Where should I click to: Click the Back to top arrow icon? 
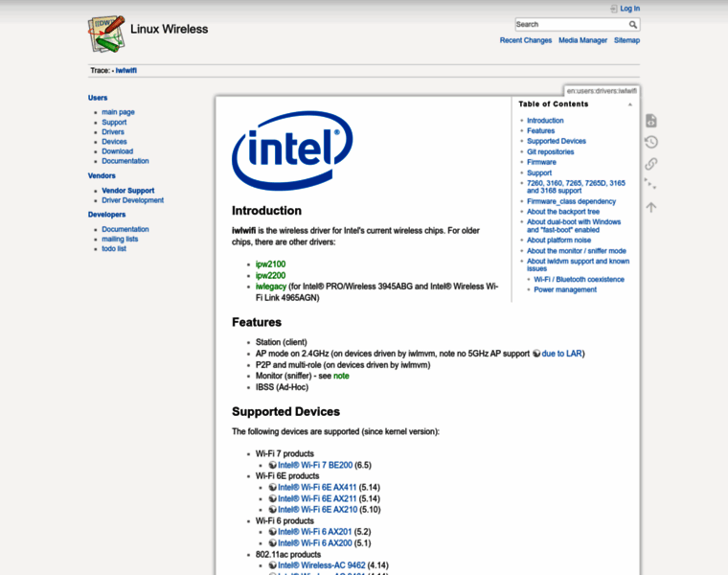651,207
